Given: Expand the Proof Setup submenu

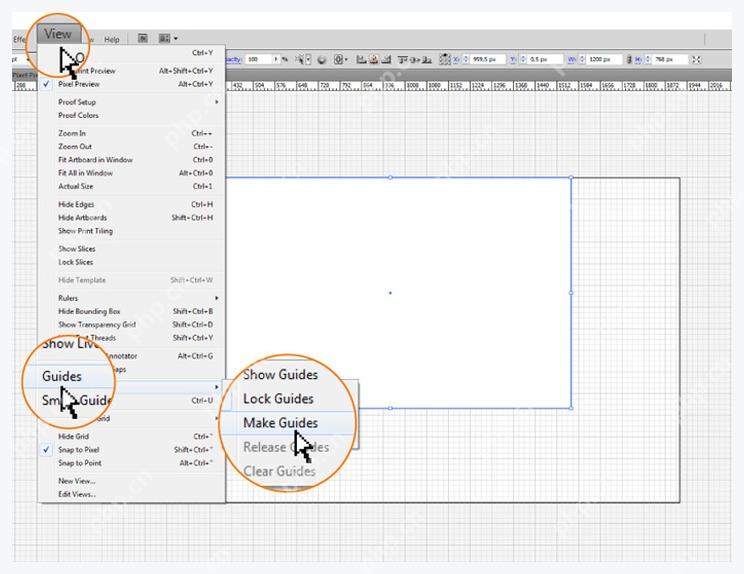Looking at the screenshot, I should 131,102.
